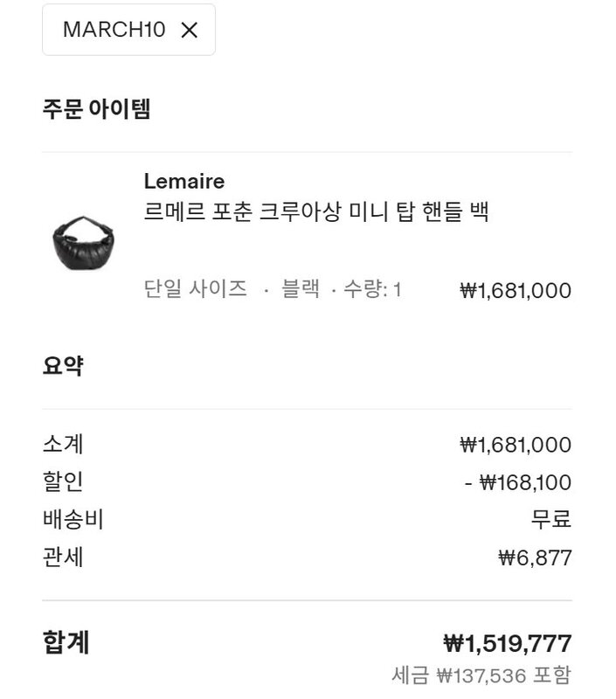Click the 배송비 shipping label
This screenshot has width=616, height=699.
[x=73, y=520]
